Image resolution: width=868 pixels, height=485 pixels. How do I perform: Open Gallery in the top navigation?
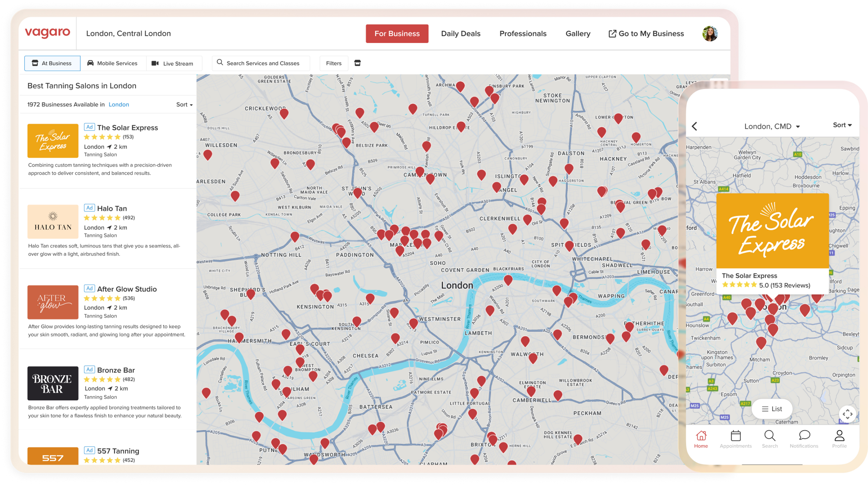point(578,34)
